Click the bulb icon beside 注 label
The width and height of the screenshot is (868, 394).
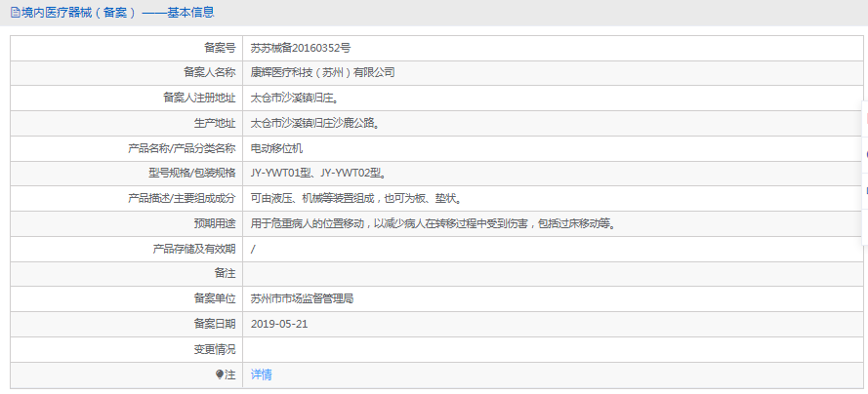(x=220, y=374)
